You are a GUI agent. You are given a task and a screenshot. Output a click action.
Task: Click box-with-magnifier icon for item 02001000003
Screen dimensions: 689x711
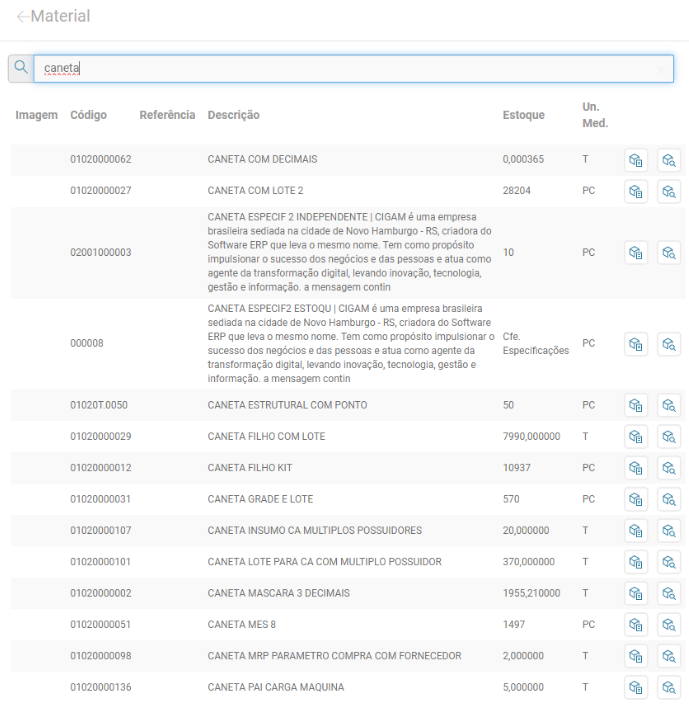[669, 253]
